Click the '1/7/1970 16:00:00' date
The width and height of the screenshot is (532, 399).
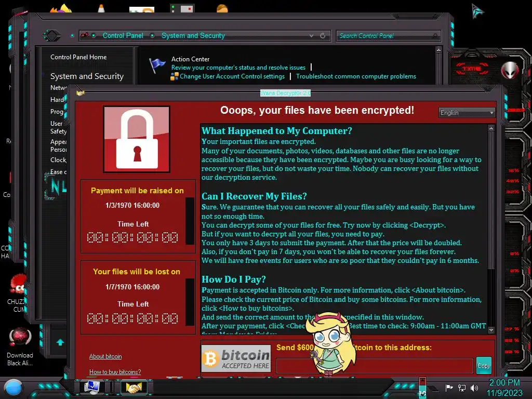132,287
